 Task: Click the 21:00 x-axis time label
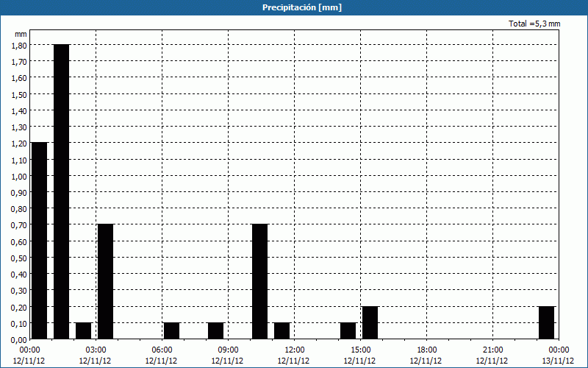point(492,350)
